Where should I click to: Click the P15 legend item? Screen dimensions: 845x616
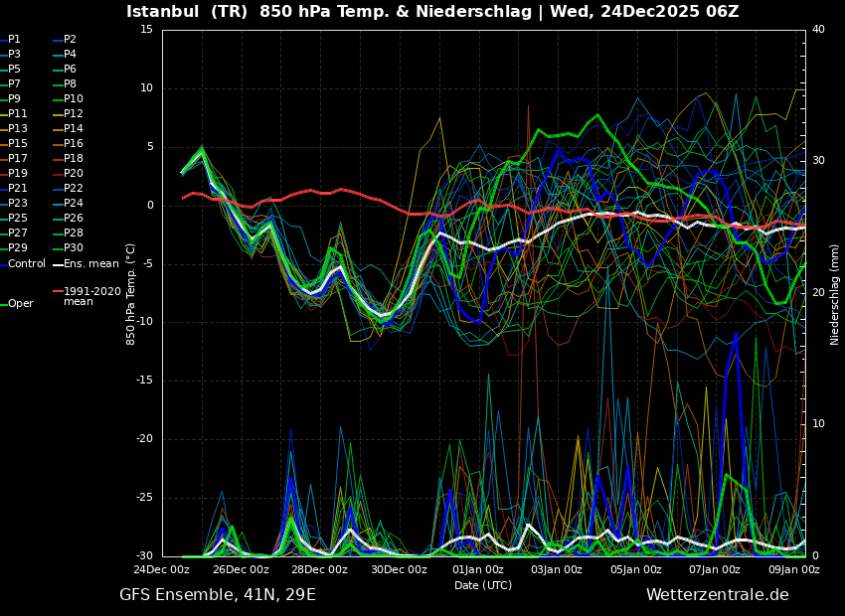click(14, 143)
